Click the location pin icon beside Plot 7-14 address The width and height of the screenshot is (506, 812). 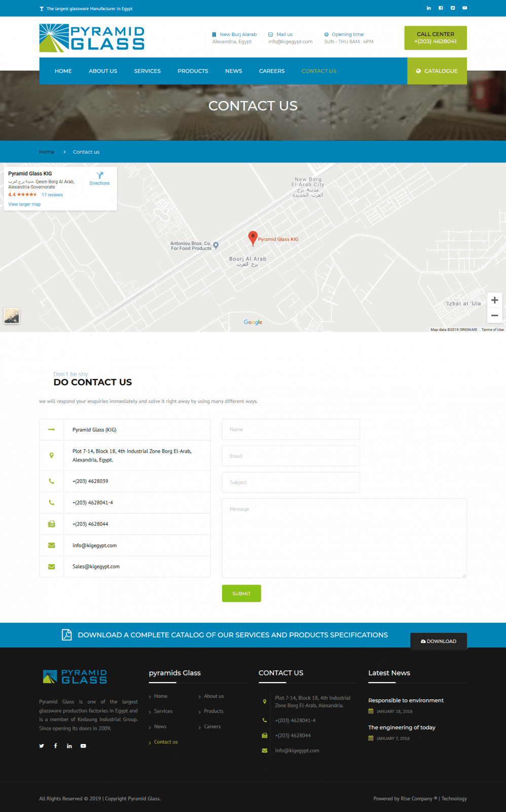tap(51, 455)
